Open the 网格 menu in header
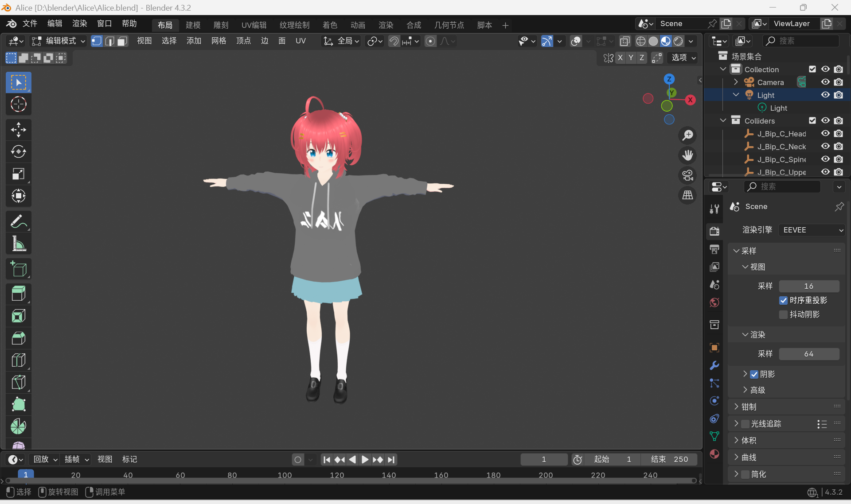 pyautogui.click(x=219, y=41)
